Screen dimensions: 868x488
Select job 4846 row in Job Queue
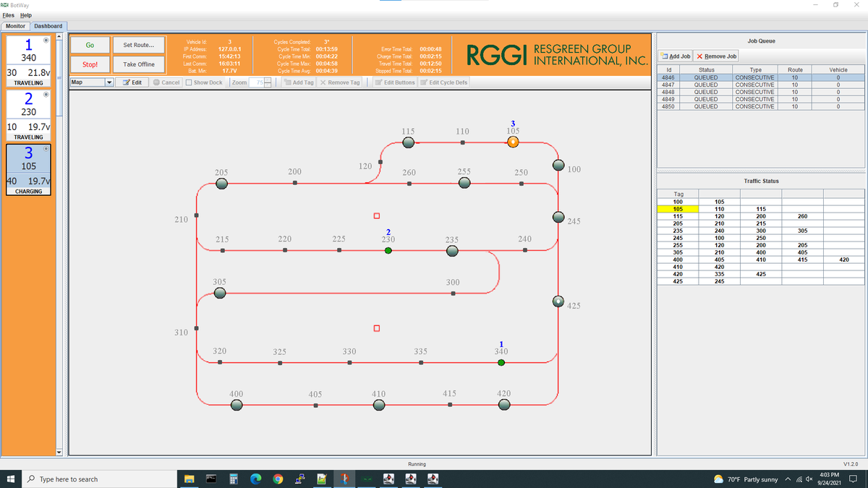(x=762, y=76)
